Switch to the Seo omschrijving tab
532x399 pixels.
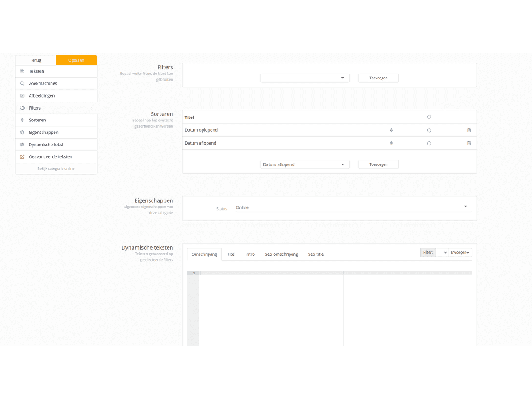coord(282,254)
